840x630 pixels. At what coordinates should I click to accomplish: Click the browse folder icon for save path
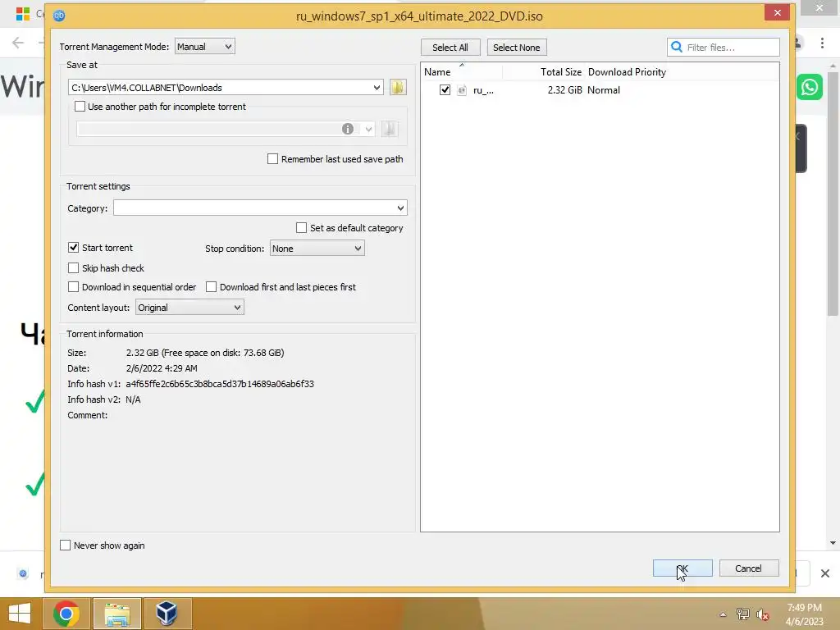[x=398, y=87]
